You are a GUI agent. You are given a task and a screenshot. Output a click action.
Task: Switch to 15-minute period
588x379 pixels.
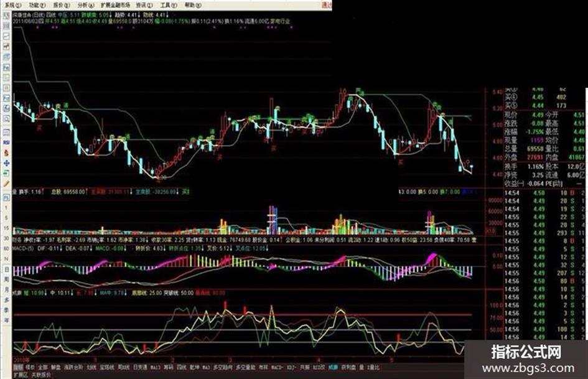pyautogui.click(x=6, y=228)
